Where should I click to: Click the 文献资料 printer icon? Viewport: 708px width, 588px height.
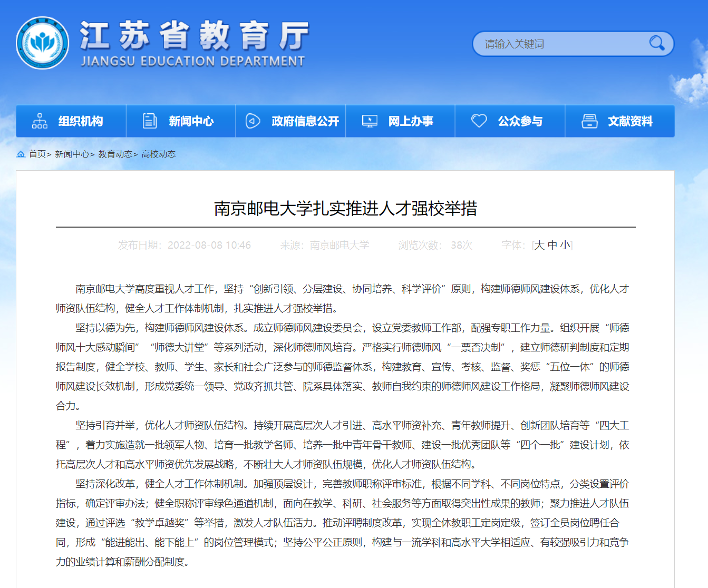[589, 121]
